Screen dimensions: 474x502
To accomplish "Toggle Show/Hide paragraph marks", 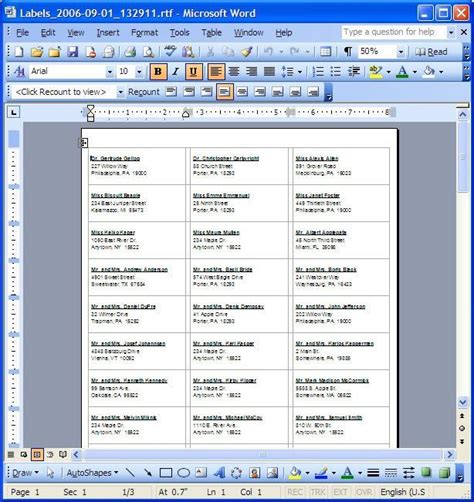I will tap(348, 52).
